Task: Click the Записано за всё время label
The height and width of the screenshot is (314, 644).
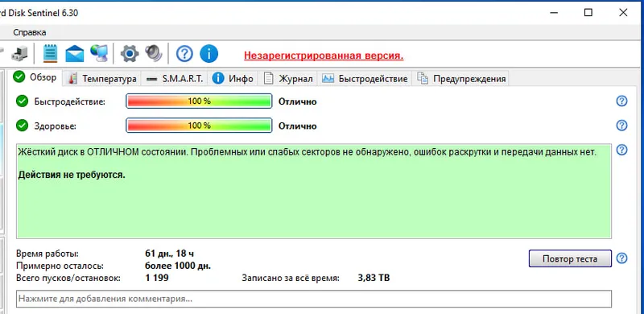Action: coord(291,279)
